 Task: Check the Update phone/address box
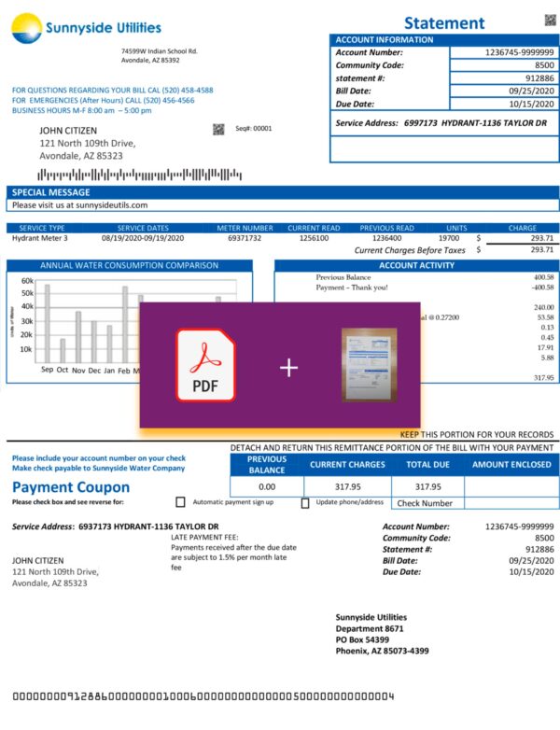point(305,503)
